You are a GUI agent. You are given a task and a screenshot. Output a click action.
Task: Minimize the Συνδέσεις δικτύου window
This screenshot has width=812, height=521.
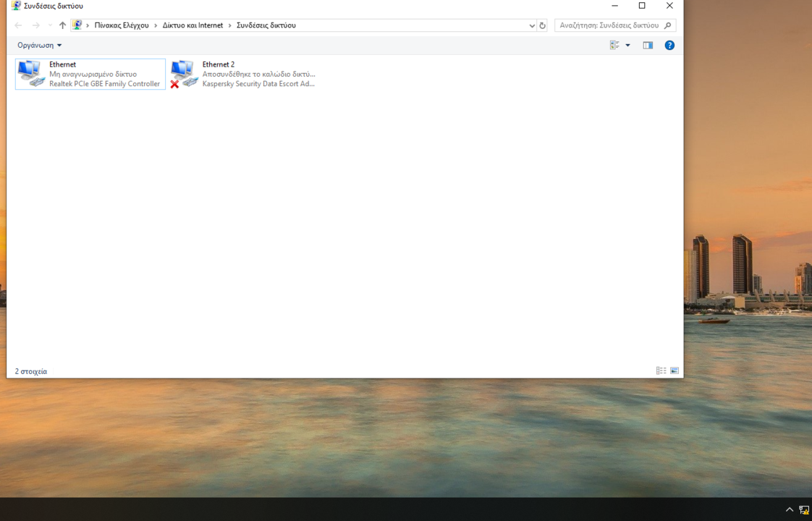click(x=614, y=6)
